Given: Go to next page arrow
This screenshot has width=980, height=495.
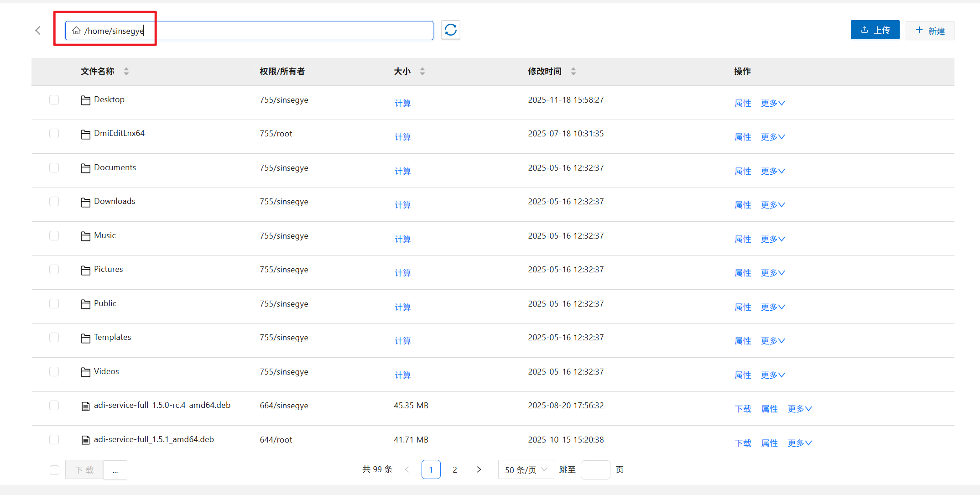Looking at the screenshot, I should click(479, 469).
